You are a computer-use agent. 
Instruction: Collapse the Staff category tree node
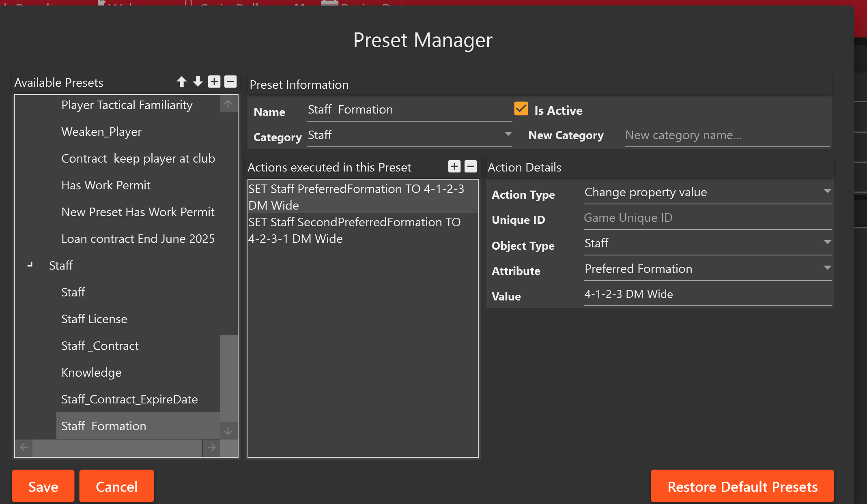point(30,265)
